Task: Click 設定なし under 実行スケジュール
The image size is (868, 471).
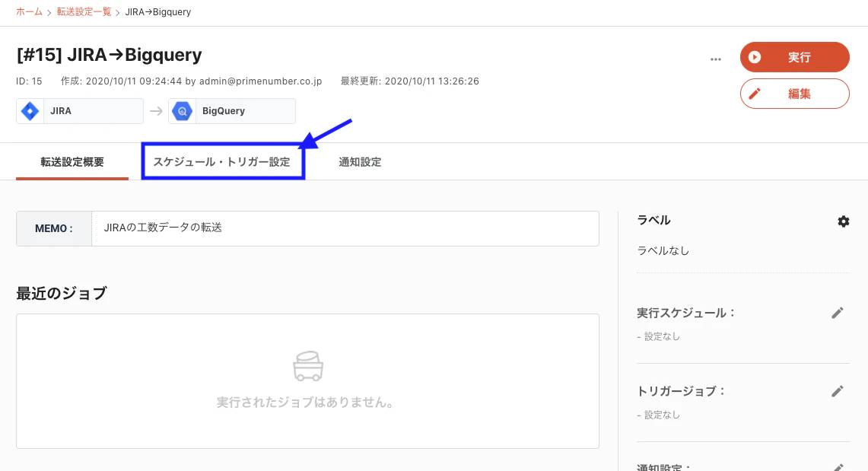Action: pyautogui.click(x=662, y=336)
